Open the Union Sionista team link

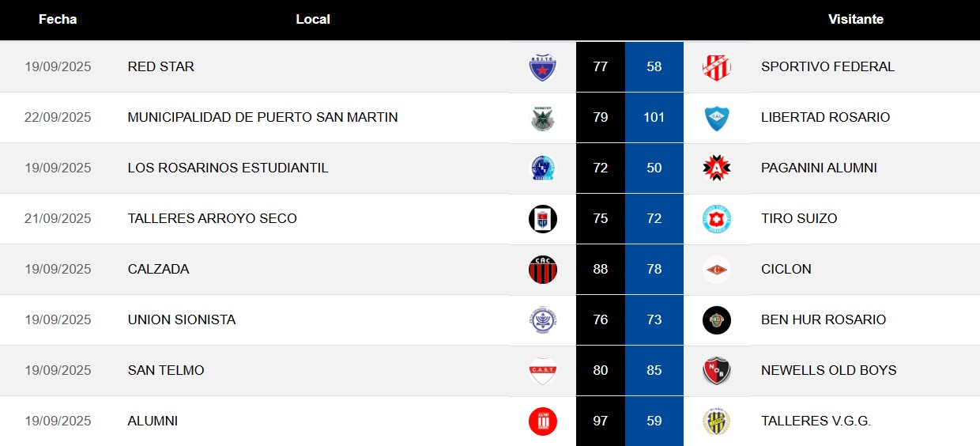click(182, 319)
